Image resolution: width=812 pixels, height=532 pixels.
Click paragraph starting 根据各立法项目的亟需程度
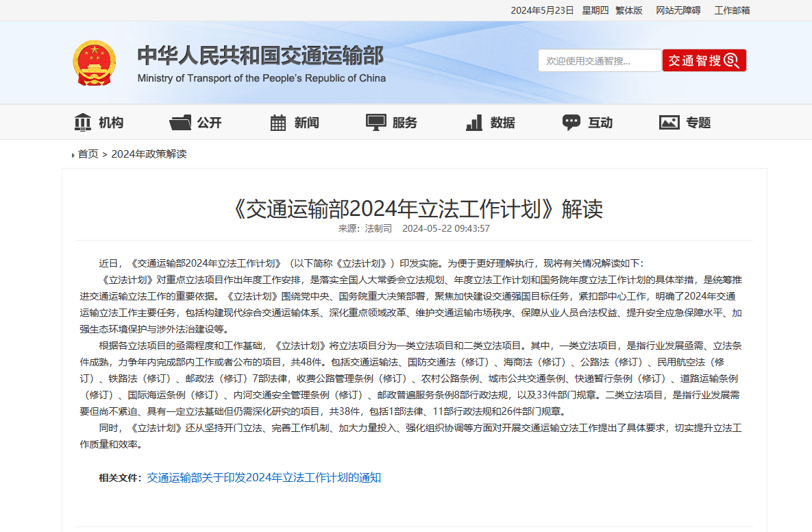pyautogui.click(x=410, y=378)
